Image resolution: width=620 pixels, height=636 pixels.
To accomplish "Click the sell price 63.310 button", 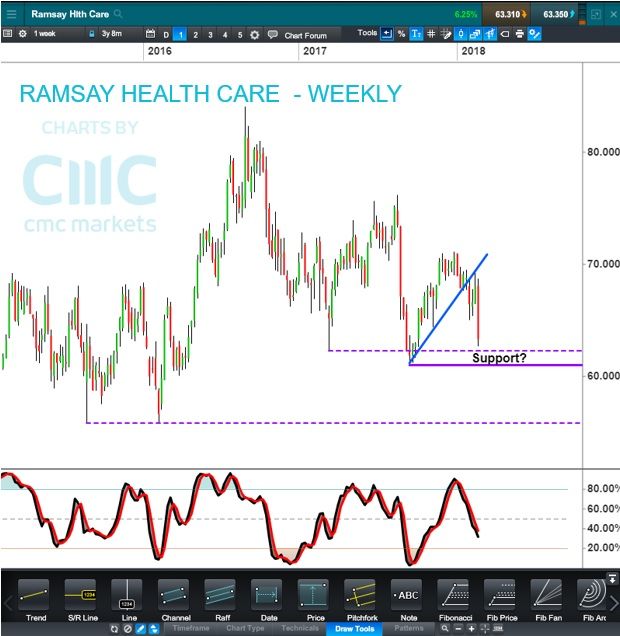I will (506, 14).
